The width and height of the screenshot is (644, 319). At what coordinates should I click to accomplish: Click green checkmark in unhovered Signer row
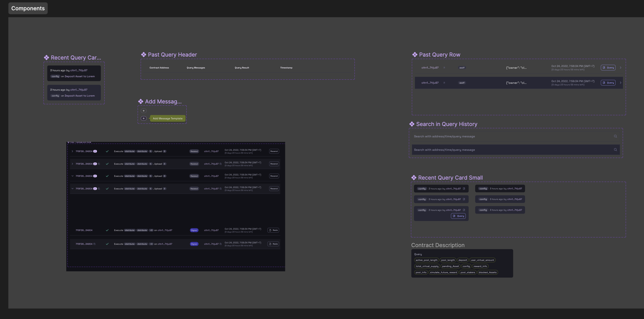(x=107, y=230)
